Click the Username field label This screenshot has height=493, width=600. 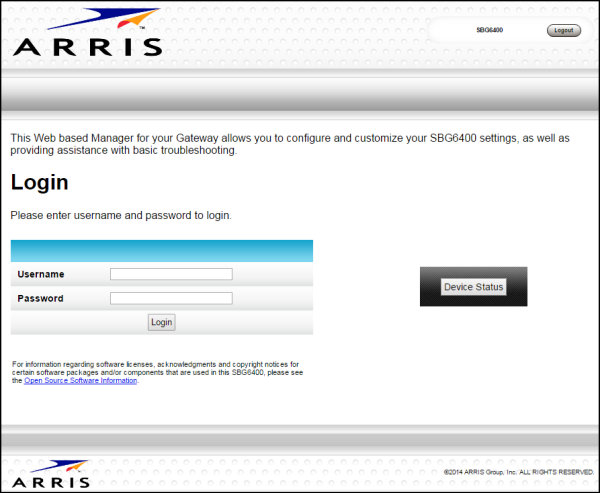[x=41, y=274]
